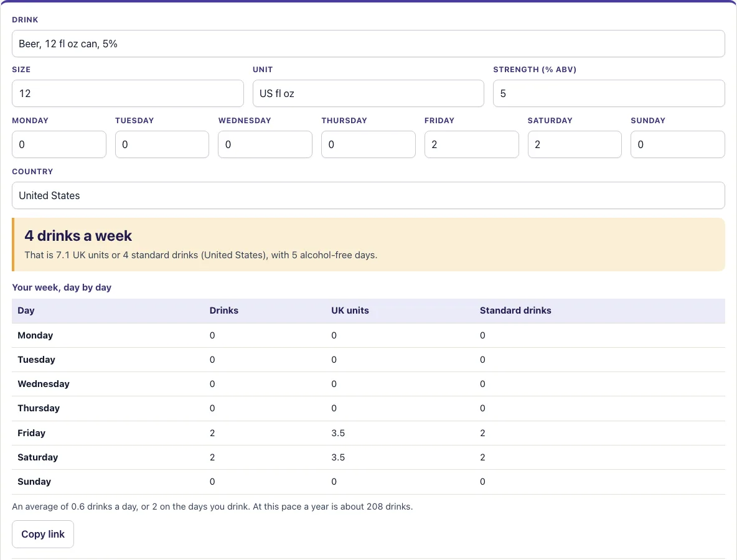Select the Tuesday row label in table

[x=36, y=360]
